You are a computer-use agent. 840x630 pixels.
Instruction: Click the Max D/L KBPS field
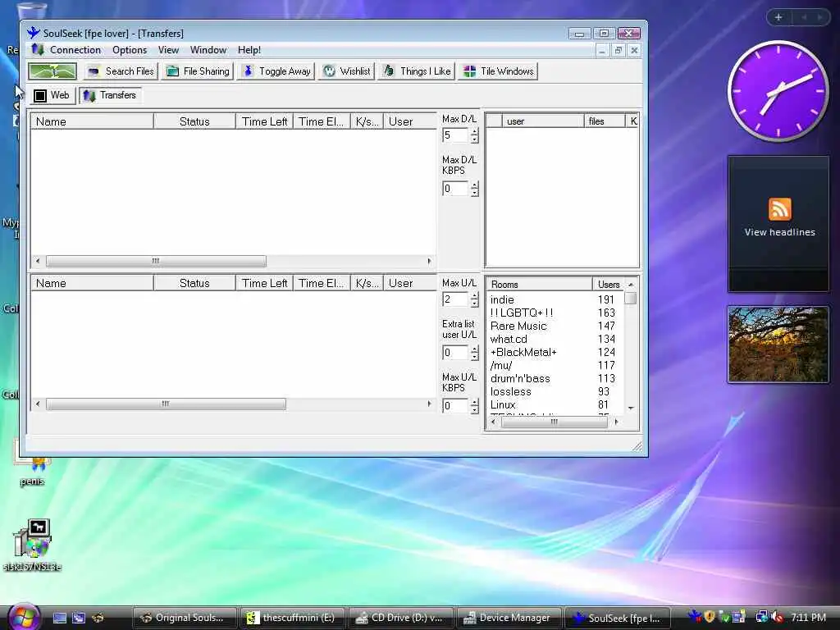click(455, 189)
